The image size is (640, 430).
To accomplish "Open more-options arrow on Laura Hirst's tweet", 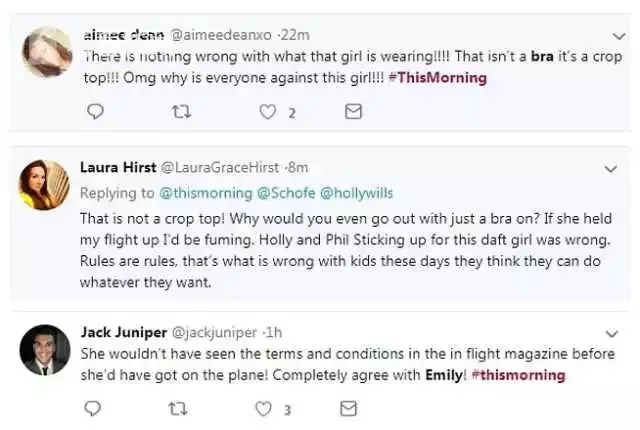I will point(612,166).
